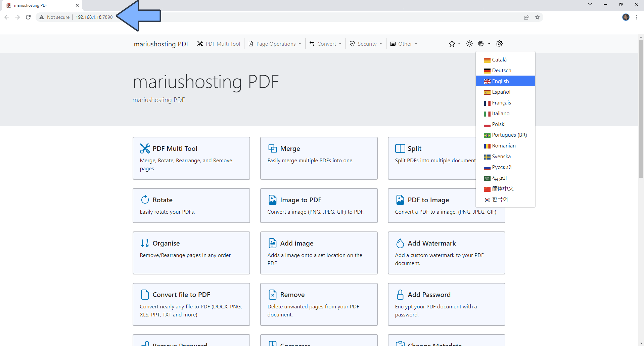Open the Rotate tool via its circular arrow icon
Viewport: 644px width, 346px height.
point(145,199)
